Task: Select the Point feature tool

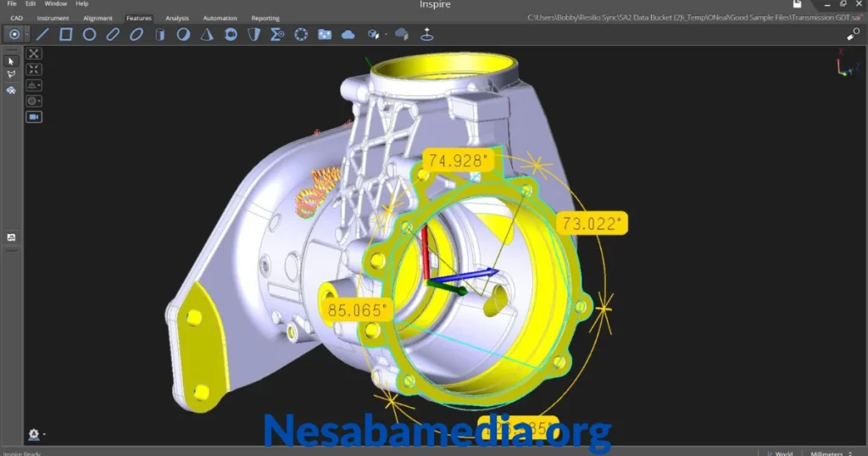Action: click(14, 34)
